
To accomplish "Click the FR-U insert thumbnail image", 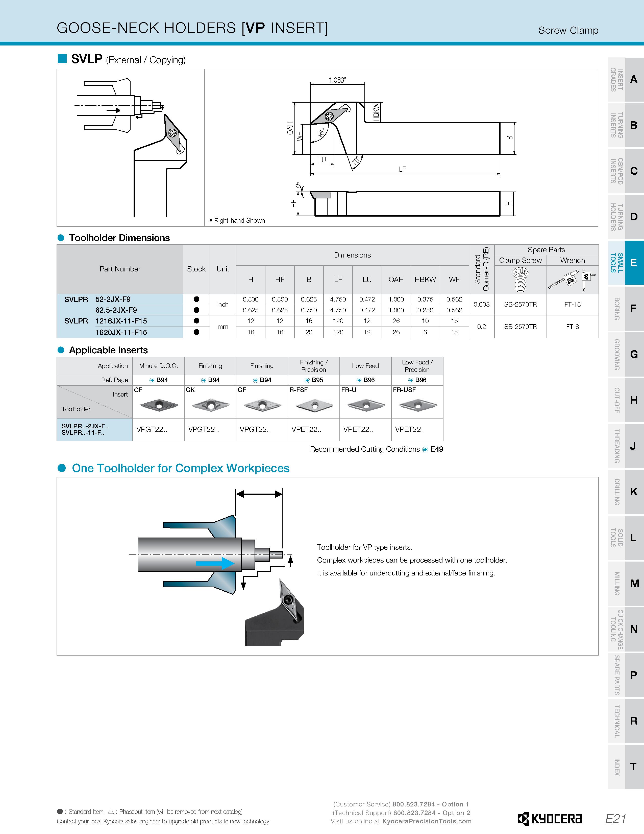I will click(x=366, y=405).
